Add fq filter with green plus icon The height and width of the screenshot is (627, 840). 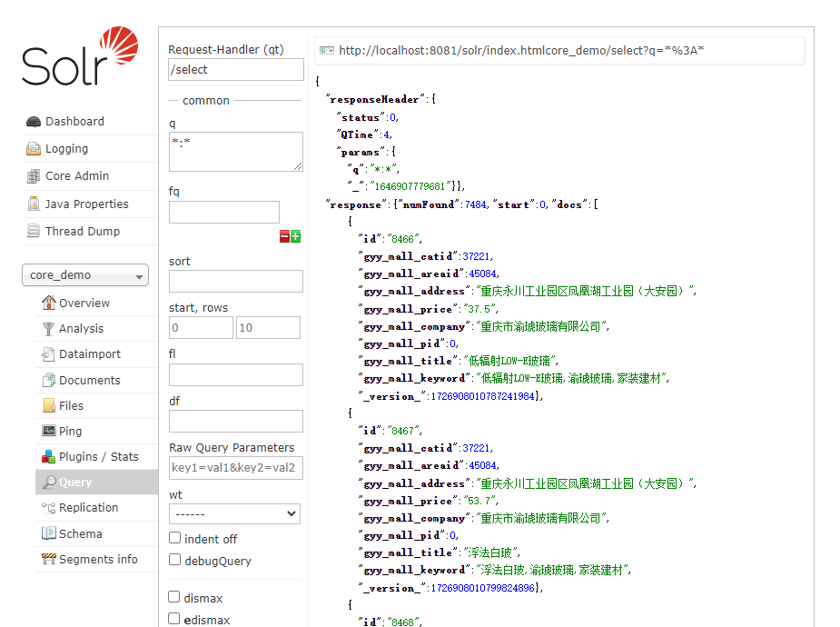295,236
